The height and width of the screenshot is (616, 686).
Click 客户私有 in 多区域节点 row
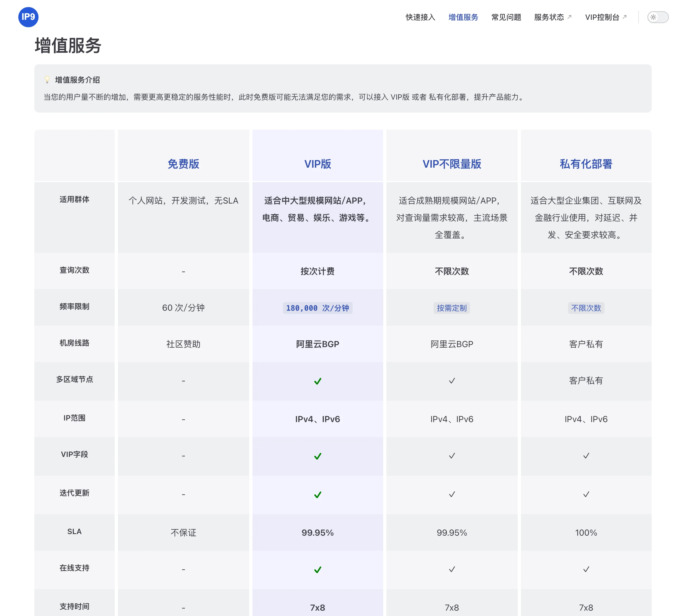[586, 381]
